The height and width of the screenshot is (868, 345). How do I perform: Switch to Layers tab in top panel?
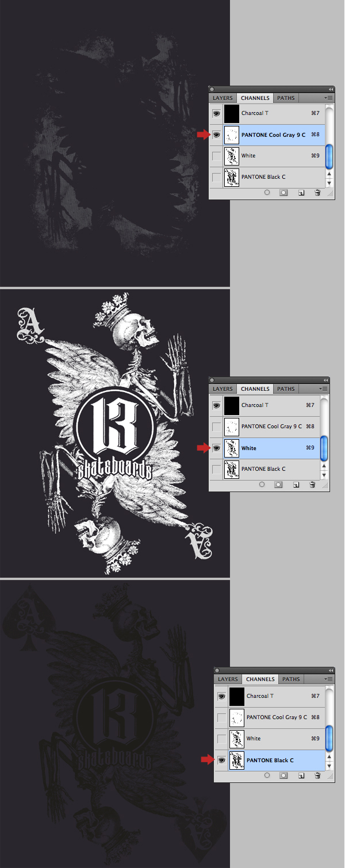tap(223, 98)
